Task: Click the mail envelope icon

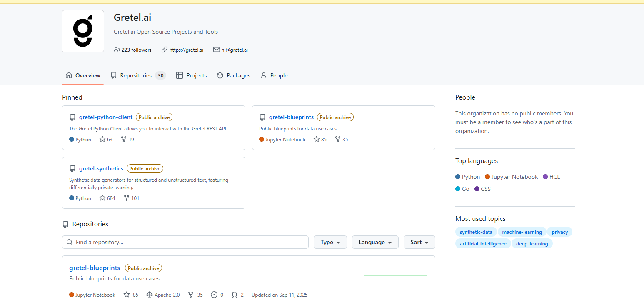Action: [217, 50]
